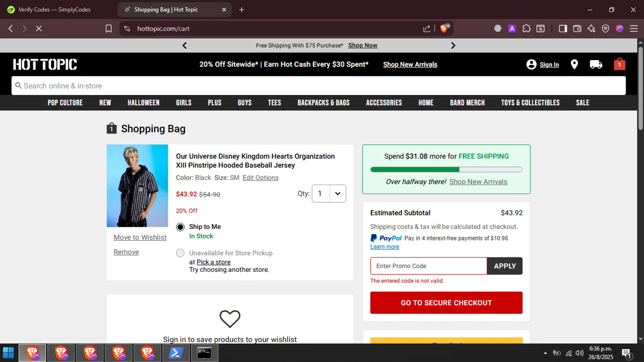Open the browser extensions puzzle icon
This screenshot has height=362, width=644.
pos(526,28)
